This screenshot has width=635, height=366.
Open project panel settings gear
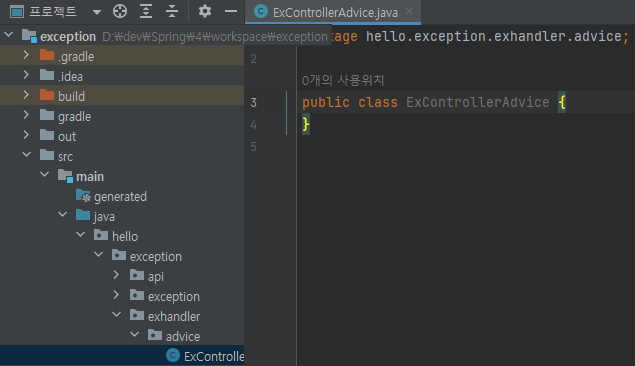tap(205, 11)
